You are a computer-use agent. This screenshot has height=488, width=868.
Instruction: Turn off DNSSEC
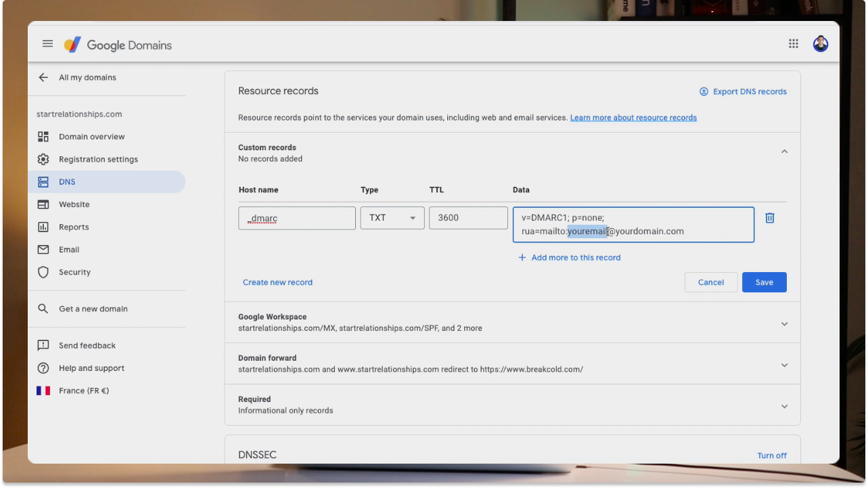pos(772,456)
